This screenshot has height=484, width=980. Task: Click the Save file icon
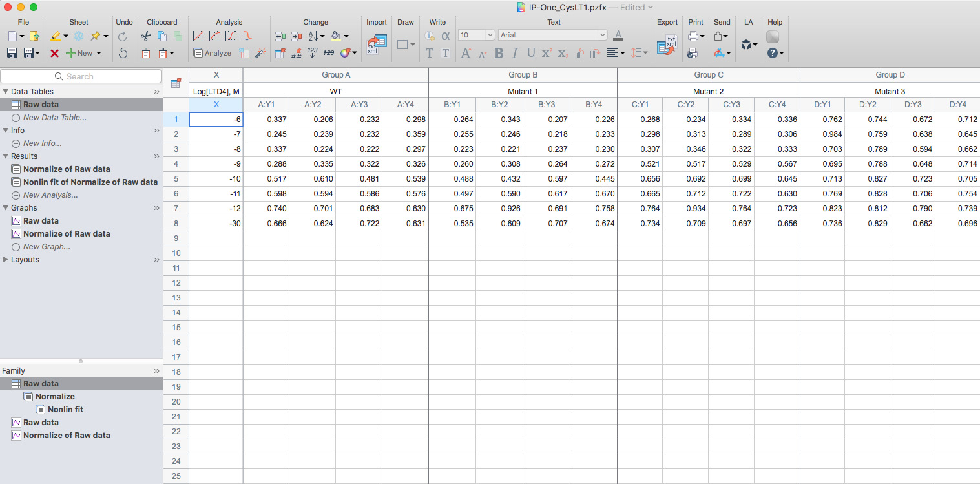12,53
